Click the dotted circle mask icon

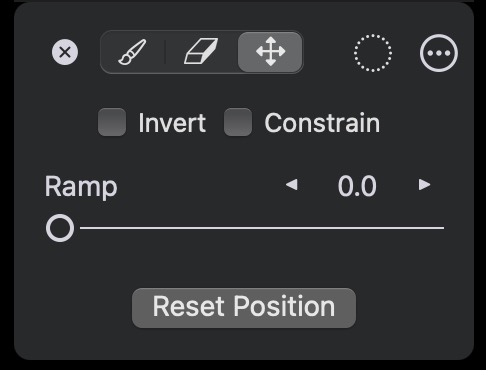(373, 53)
